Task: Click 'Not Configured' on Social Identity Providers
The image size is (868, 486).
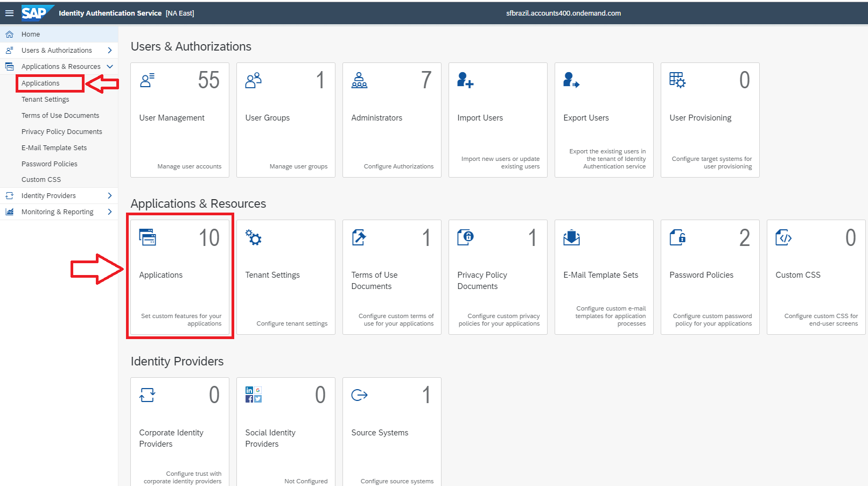Action: pyautogui.click(x=306, y=481)
